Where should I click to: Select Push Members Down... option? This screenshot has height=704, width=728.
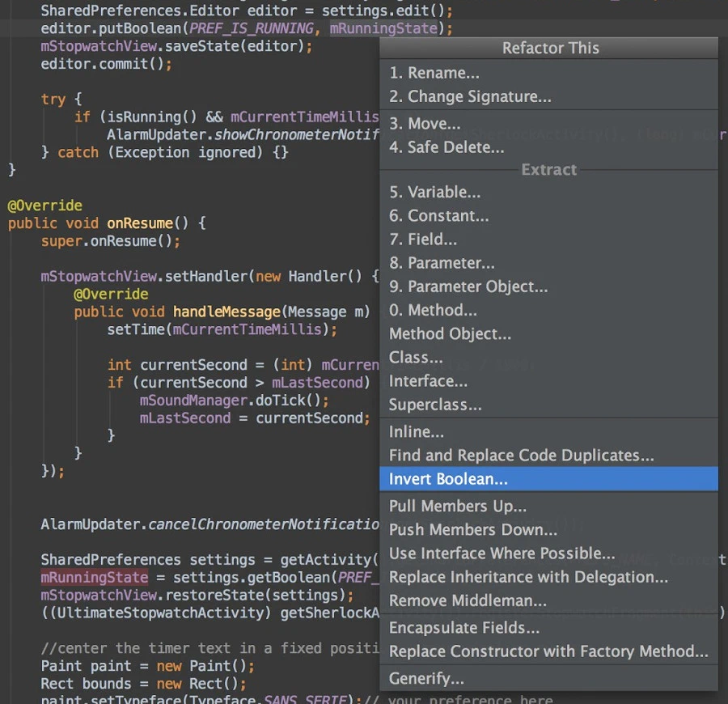(x=548, y=530)
